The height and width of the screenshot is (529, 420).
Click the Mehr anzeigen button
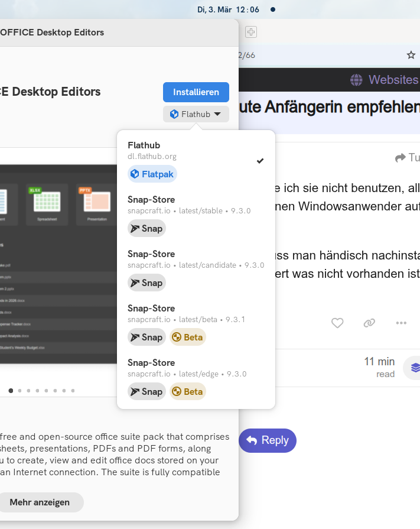40,502
